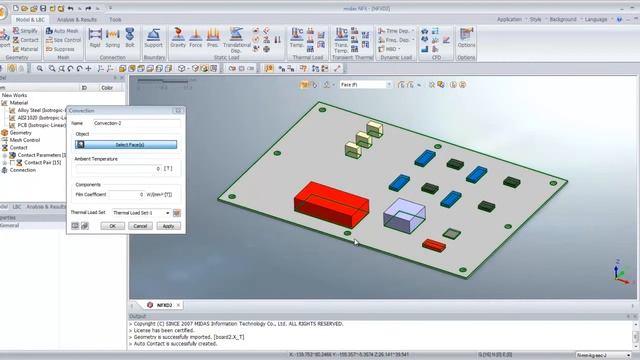The image size is (640, 360).
Task: Select the Bolt connection tool
Action: tap(130, 38)
